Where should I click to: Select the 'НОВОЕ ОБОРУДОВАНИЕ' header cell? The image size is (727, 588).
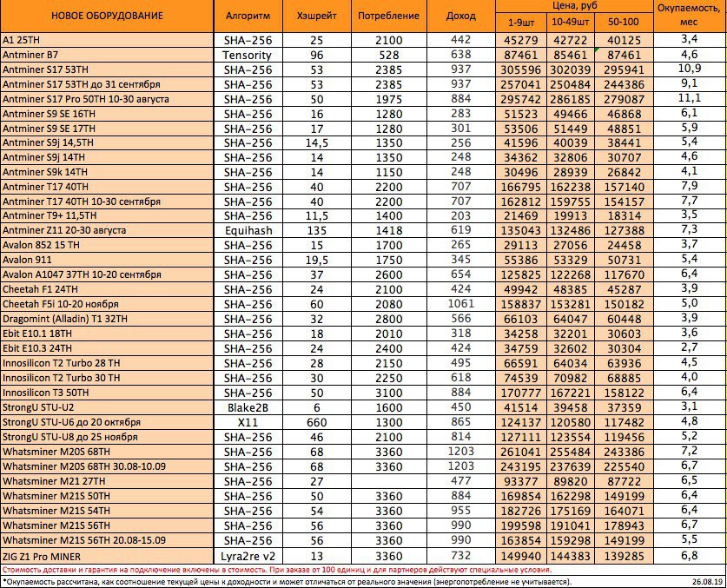click(107, 16)
